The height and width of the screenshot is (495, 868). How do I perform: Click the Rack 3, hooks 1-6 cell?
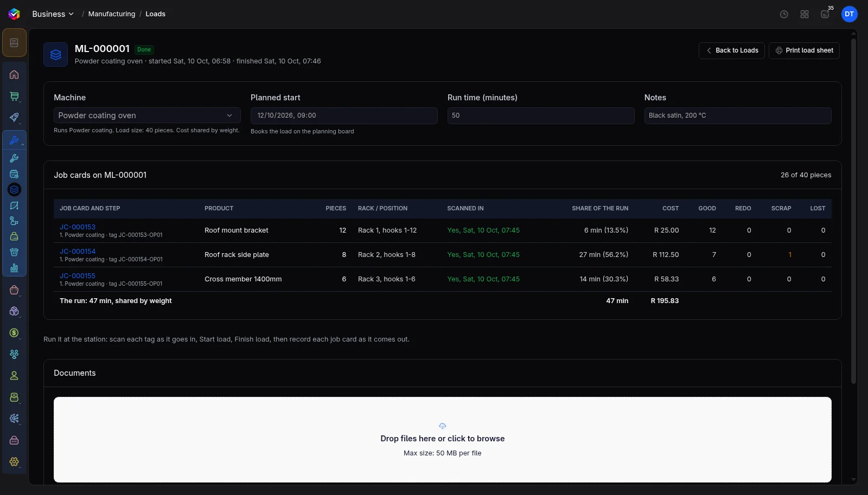[387, 279]
